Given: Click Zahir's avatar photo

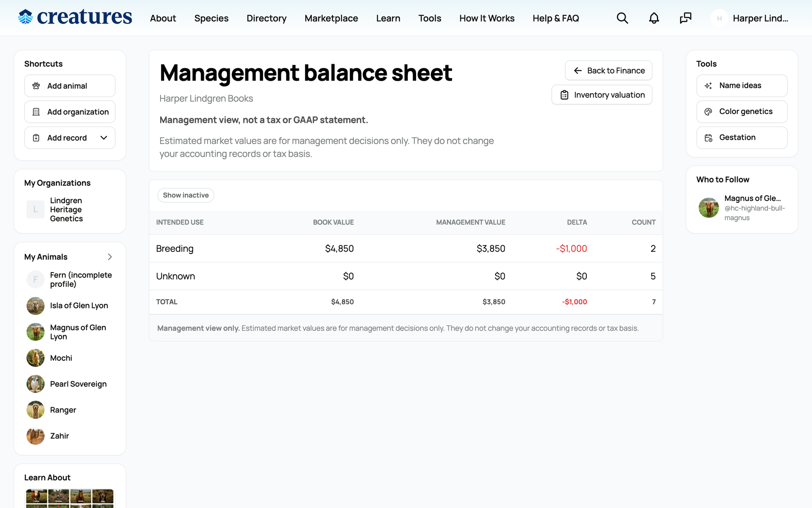Looking at the screenshot, I should pos(36,435).
